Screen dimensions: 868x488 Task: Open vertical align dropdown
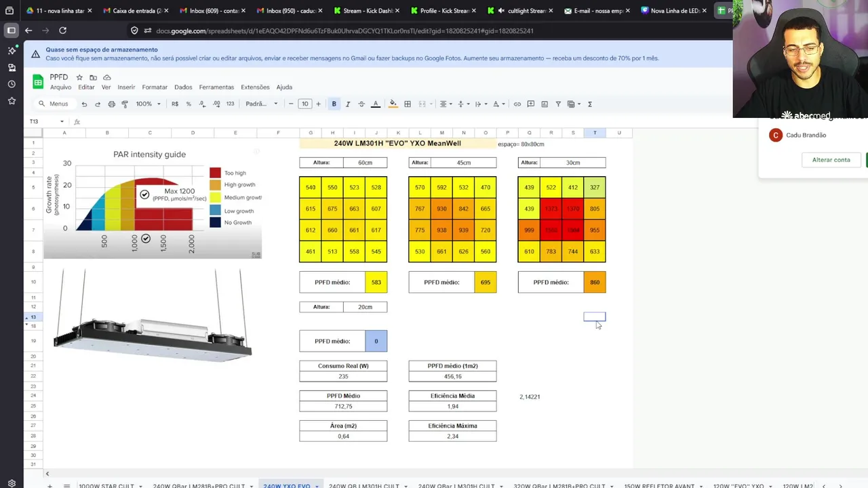point(463,104)
